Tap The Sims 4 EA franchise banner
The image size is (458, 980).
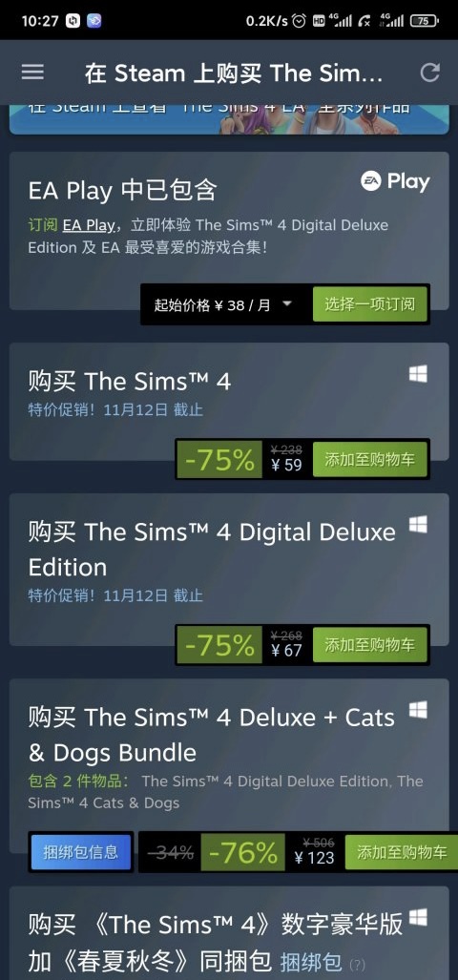[x=229, y=118]
